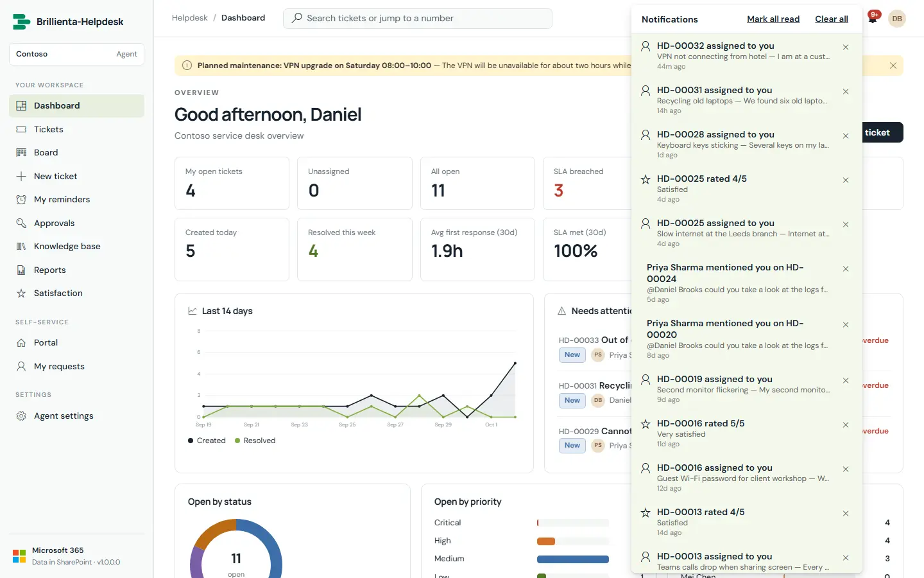Open the Unassigned tickets card
Viewport: 924px width, 578px height.
click(x=355, y=184)
